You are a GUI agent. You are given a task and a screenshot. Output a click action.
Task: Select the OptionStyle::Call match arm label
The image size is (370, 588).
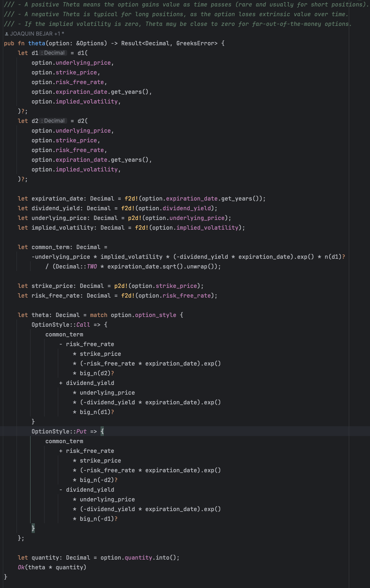point(62,324)
